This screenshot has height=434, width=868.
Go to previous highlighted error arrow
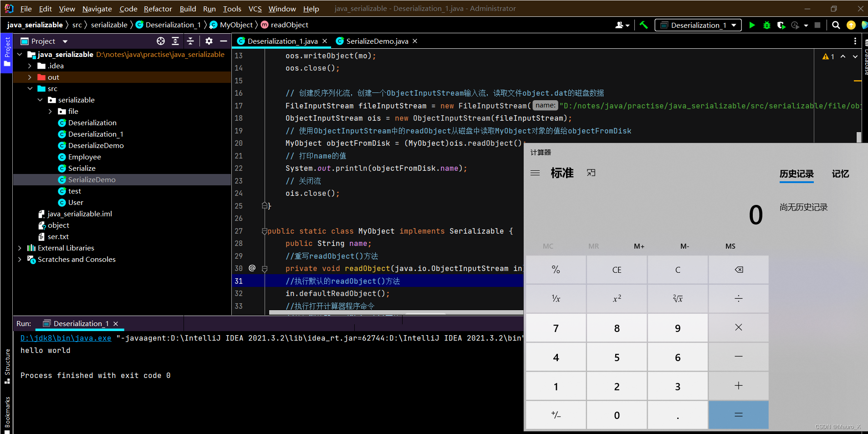click(x=843, y=56)
